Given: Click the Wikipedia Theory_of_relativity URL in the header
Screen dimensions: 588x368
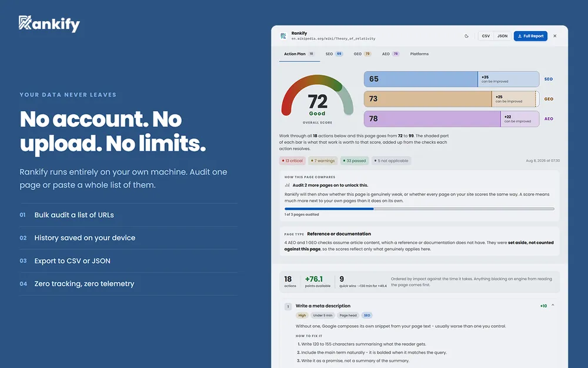Looking at the screenshot, I should 333,39.
